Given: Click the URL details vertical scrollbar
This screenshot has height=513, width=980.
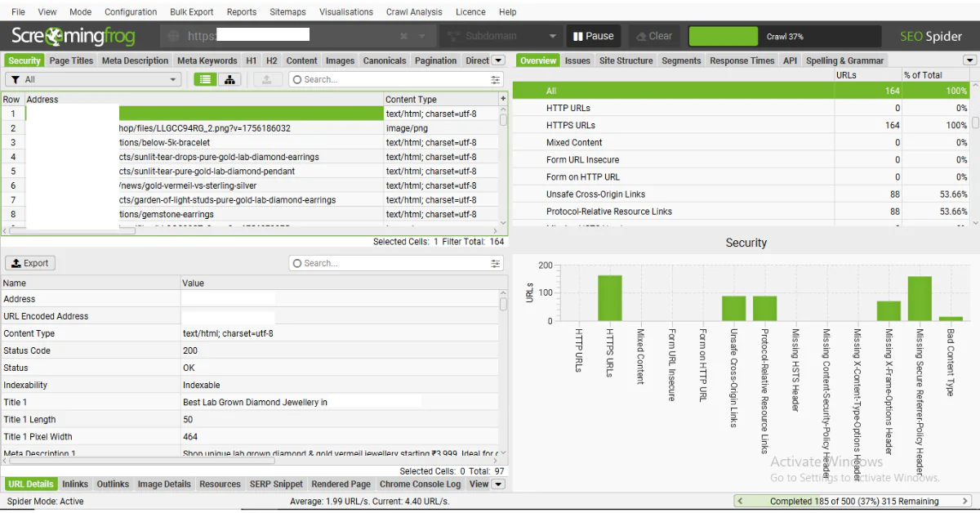Looking at the screenshot, I should coord(503,304).
